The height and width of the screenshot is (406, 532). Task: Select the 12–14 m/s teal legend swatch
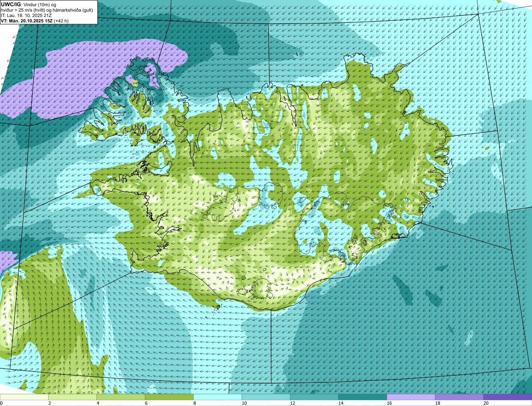(314, 397)
